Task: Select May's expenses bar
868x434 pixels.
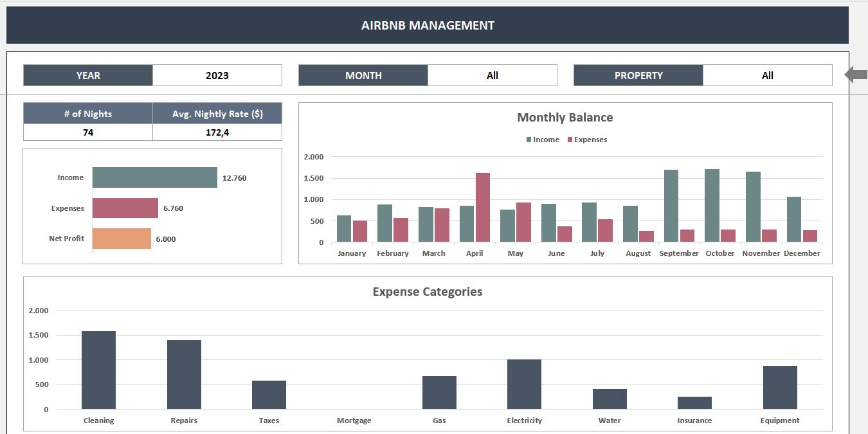Action: pos(523,222)
